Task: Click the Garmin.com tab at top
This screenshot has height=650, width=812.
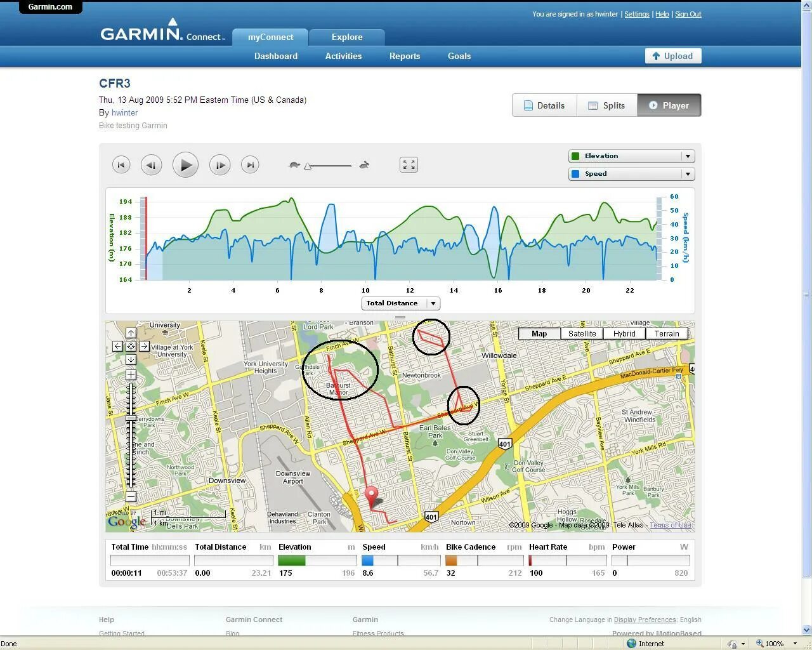Action: pos(51,7)
